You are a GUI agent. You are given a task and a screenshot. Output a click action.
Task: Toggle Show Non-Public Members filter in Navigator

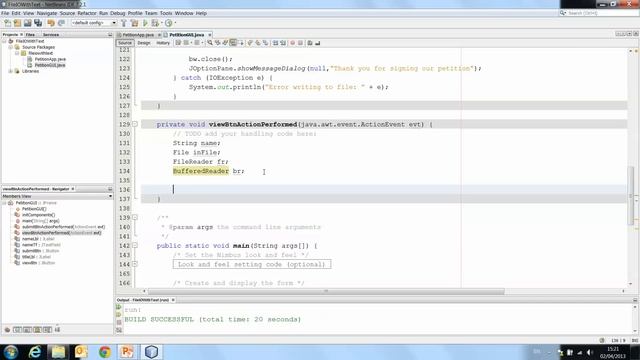pos(38,330)
